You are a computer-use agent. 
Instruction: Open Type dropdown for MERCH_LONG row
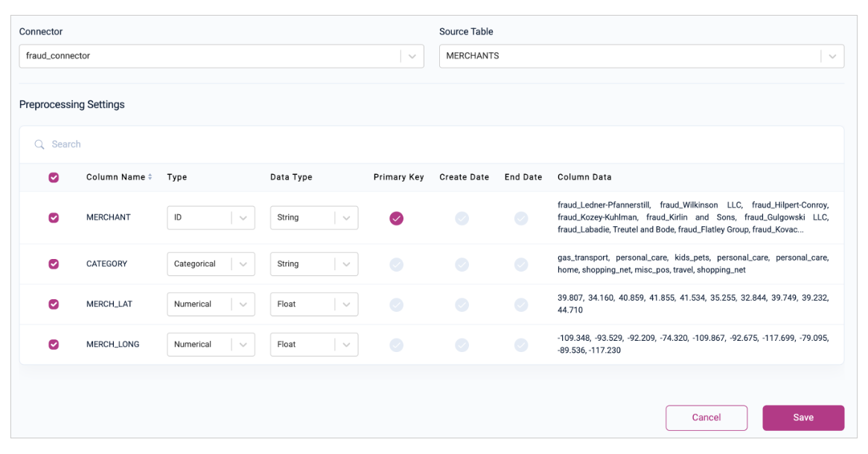[211, 345]
